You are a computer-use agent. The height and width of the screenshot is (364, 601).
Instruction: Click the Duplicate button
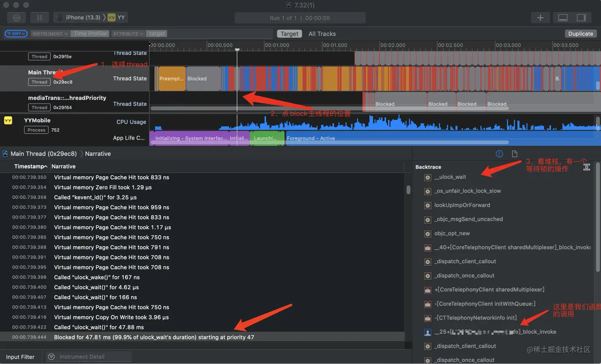[580, 34]
